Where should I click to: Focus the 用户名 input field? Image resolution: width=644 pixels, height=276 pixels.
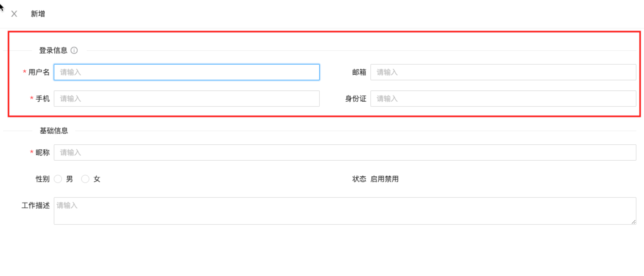pos(187,72)
